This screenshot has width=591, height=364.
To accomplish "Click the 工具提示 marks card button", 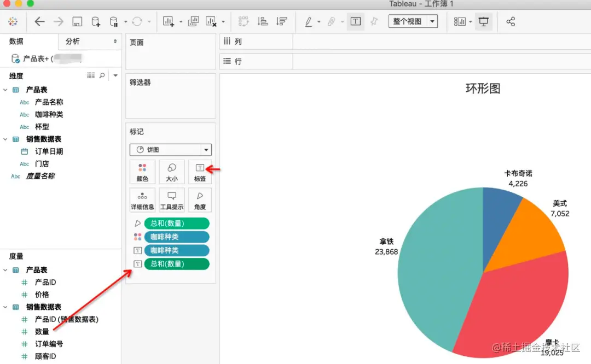I will click(x=171, y=200).
